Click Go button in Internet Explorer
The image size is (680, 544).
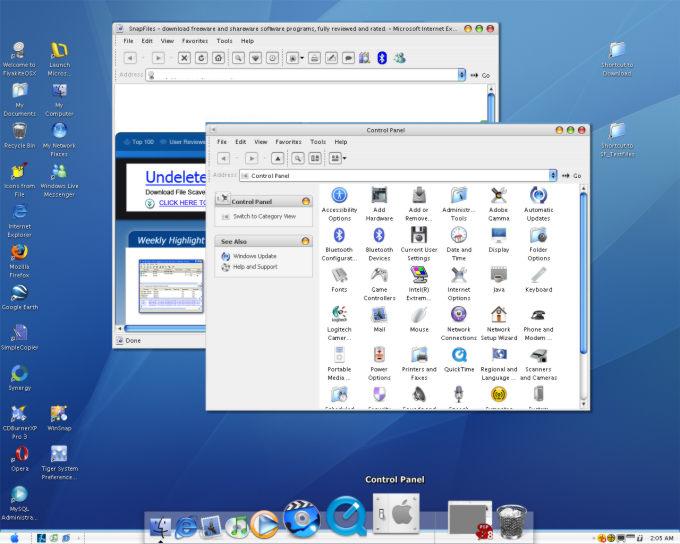coord(481,75)
